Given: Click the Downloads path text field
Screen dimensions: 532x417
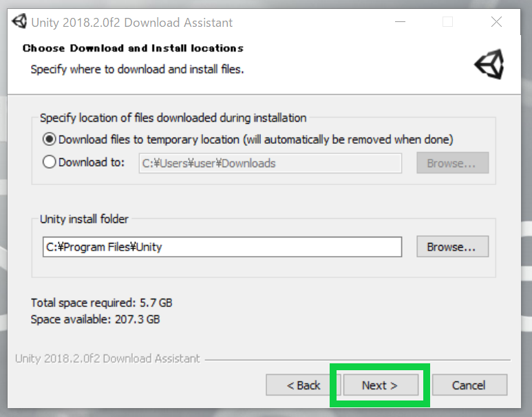Looking at the screenshot, I should (x=270, y=163).
